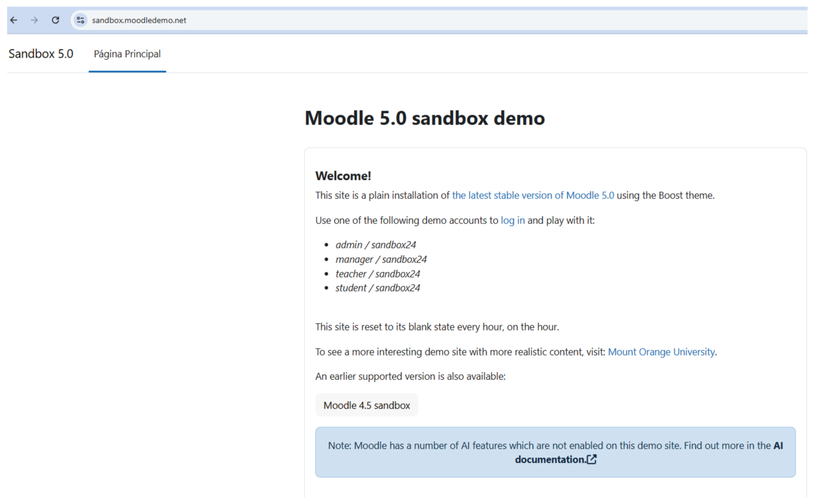
Task: Reload the current page
Action: (55, 20)
